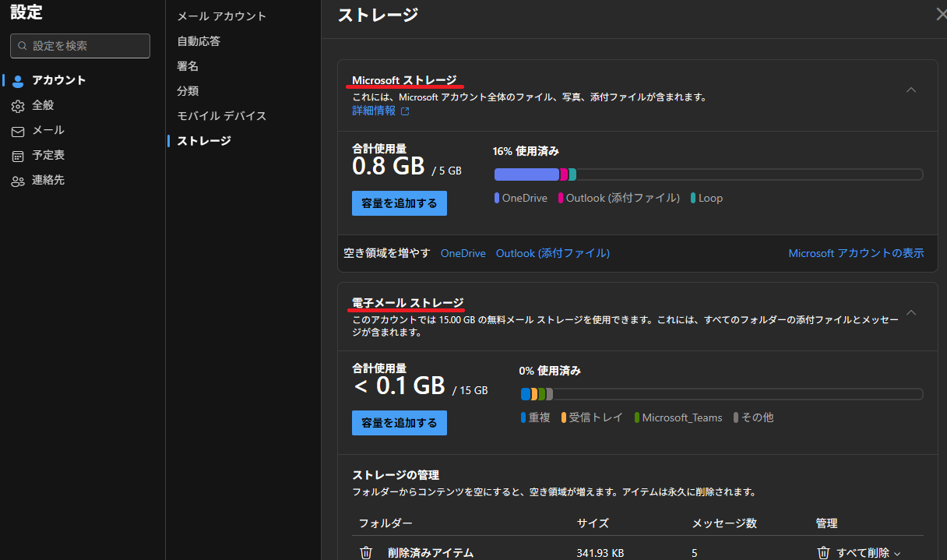Click the search magnifier icon
This screenshot has width=947, height=560.
pyautogui.click(x=22, y=46)
